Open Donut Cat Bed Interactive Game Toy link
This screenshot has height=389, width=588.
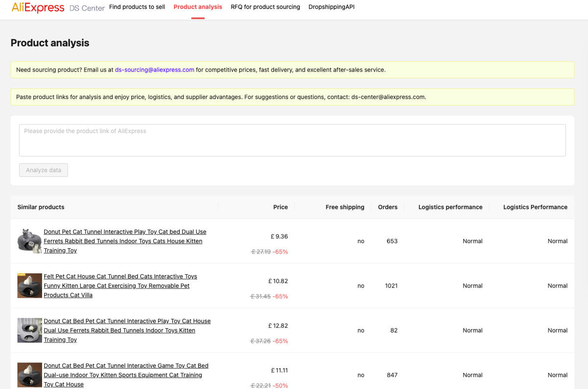[x=126, y=375]
